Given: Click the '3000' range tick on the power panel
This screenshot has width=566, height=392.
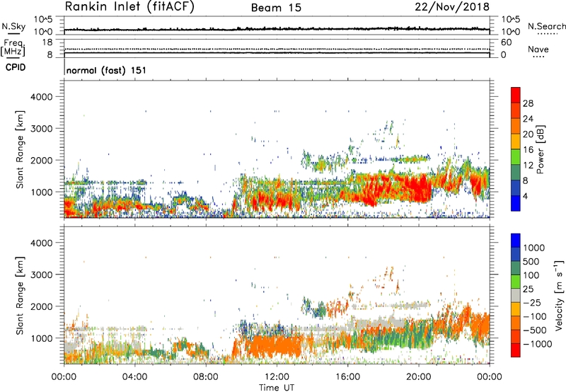Looking at the screenshot, I should tap(42, 129).
